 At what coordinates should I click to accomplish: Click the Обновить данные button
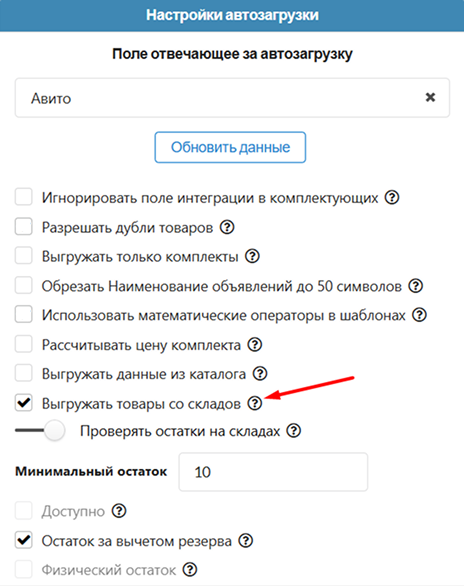tap(230, 147)
